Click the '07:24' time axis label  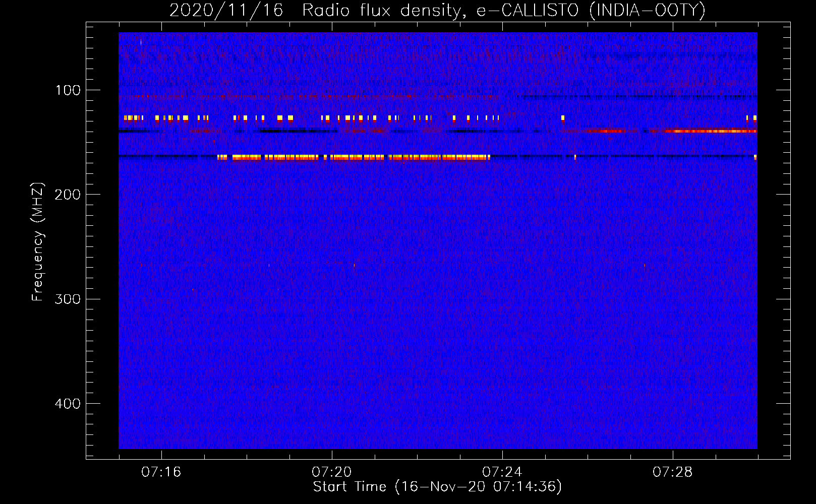(x=502, y=472)
